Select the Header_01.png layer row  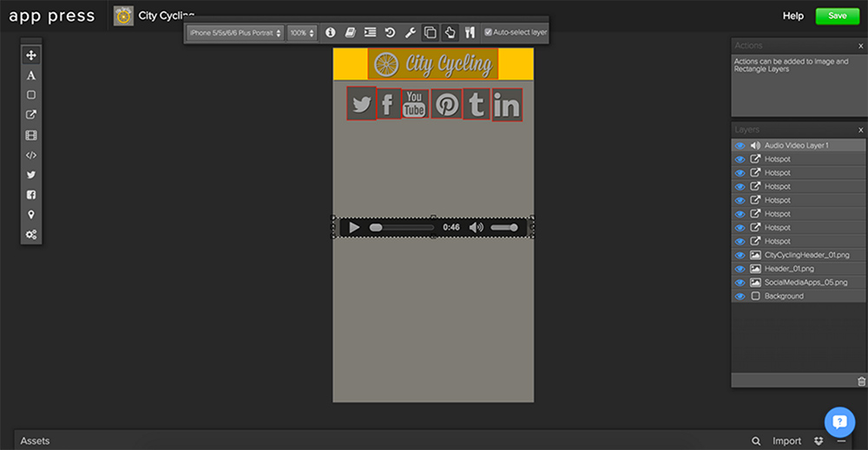tap(799, 269)
